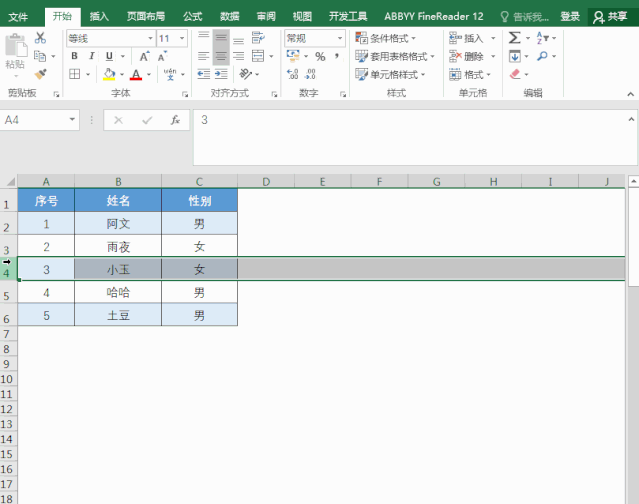Open the font name dropdown showing 等线
The height and width of the screenshot is (504, 639).
(110, 38)
